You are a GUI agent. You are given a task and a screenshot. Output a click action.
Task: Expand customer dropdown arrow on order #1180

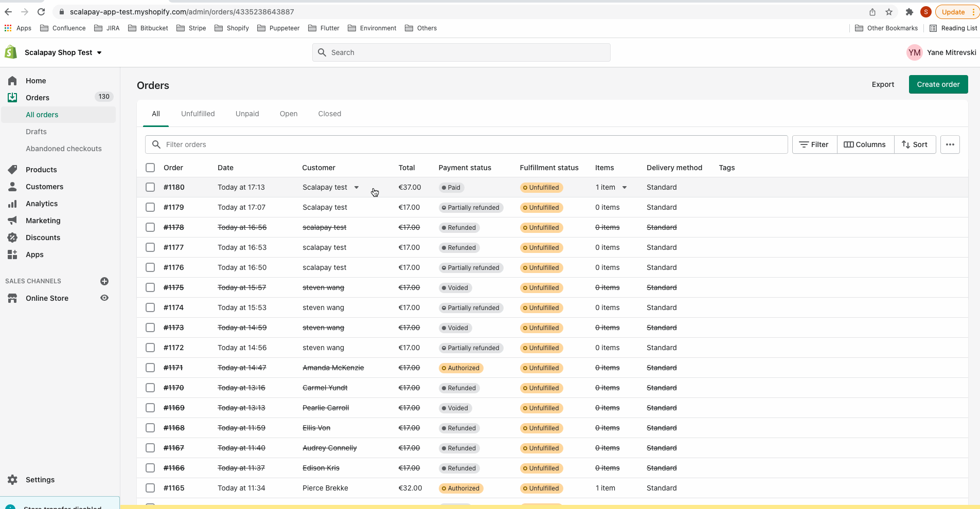coord(357,188)
